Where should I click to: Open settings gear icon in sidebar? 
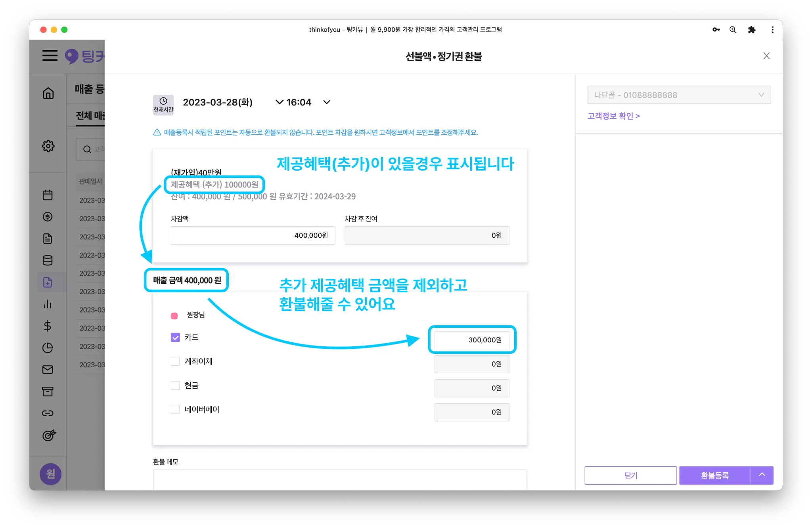pos(48,146)
